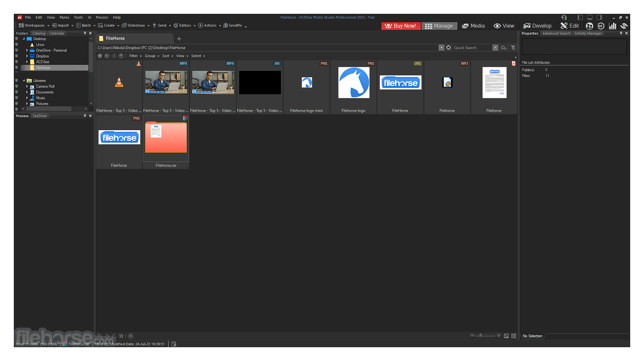644x361 pixels.
Task: Open the ACDSee camera logo menu
Action: 20,17
